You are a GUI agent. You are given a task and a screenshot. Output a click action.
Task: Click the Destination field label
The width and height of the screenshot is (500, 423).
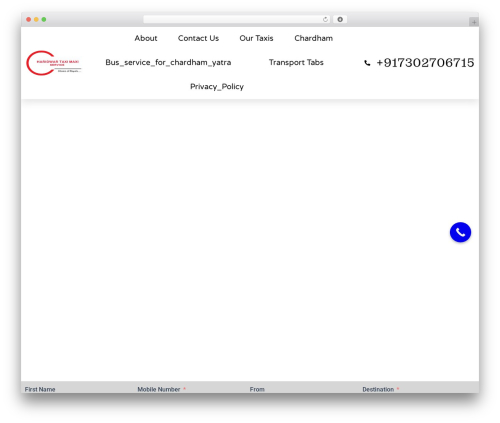click(378, 389)
